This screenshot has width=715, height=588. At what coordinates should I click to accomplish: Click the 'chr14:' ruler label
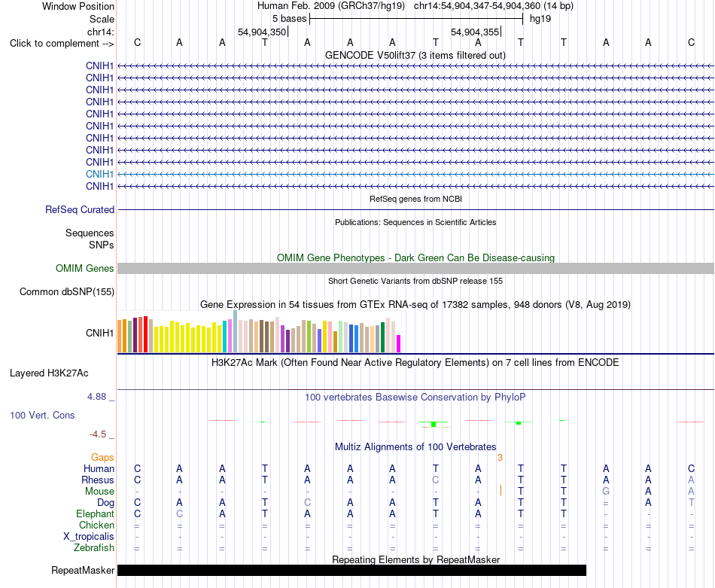point(100,32)
